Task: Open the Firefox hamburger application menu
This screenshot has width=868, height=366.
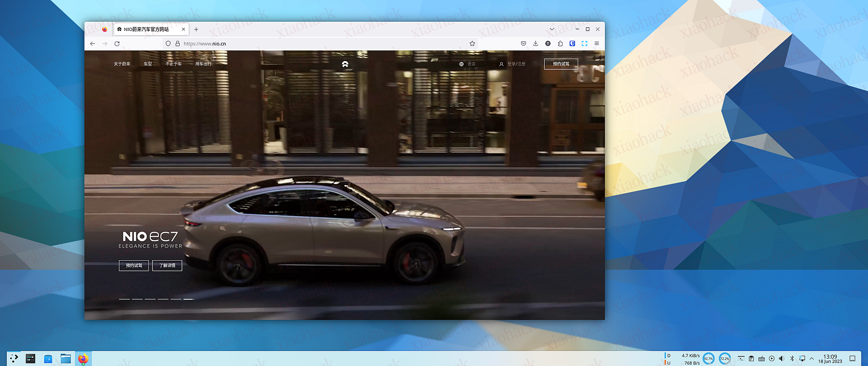Action: coord(597,44)
